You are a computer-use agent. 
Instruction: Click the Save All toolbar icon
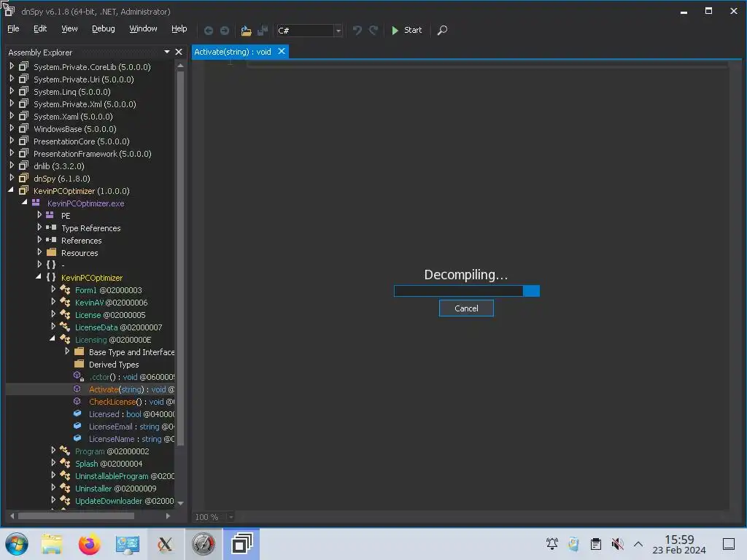pos(263,31)
